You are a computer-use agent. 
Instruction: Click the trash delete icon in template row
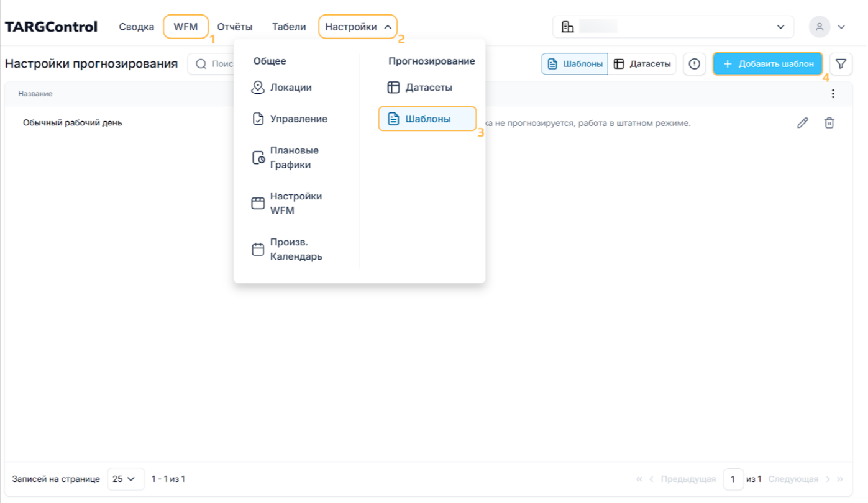click(x=829, y=123)
